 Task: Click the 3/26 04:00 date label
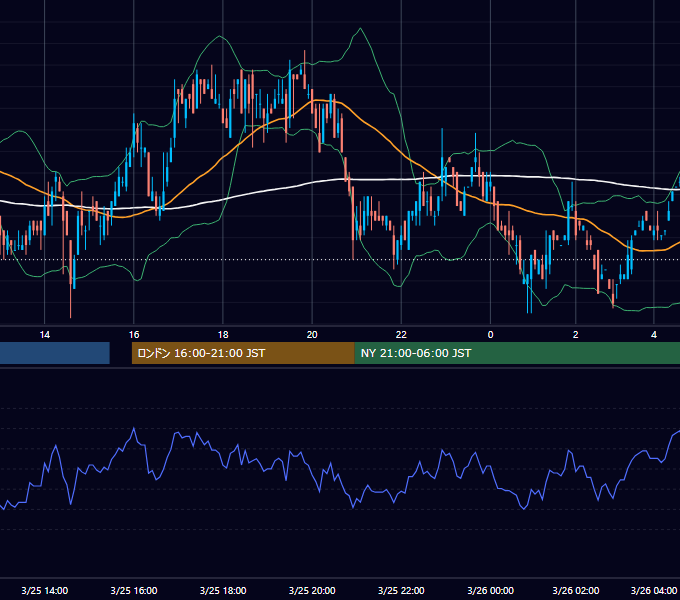654,590
